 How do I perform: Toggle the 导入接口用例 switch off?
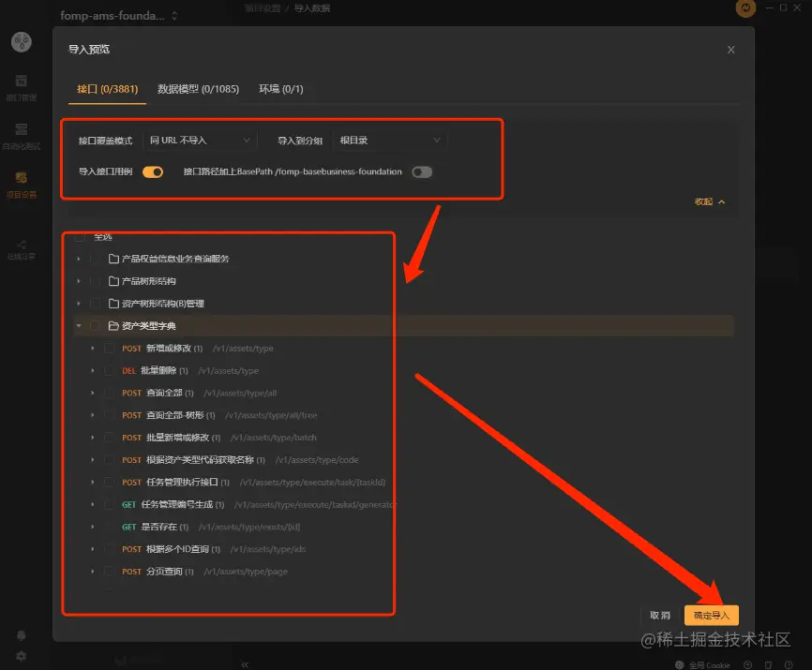click(x=153, y=171)
